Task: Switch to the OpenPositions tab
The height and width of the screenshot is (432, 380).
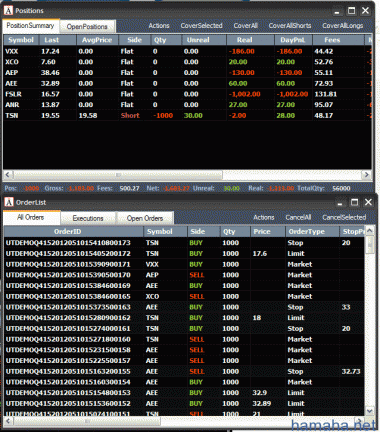Action: (87, 27)
